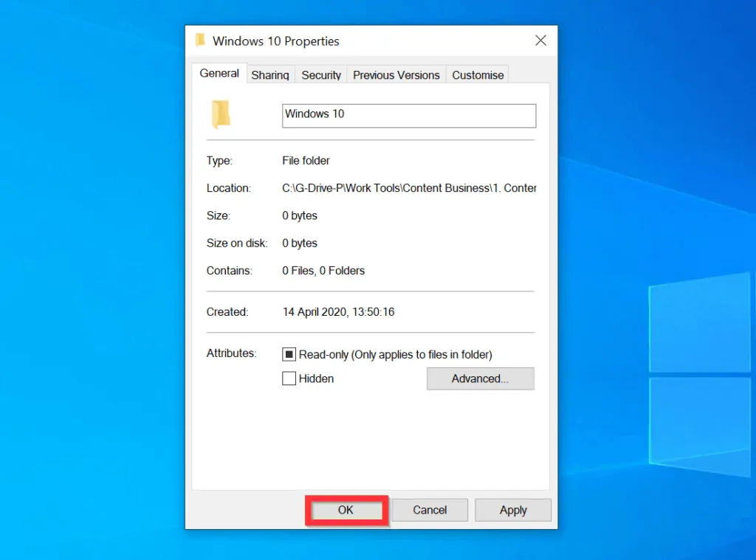Enable the Hidden attribute checkbox
The width and height of the screenshot is (756, 560).
coord(289,378)
